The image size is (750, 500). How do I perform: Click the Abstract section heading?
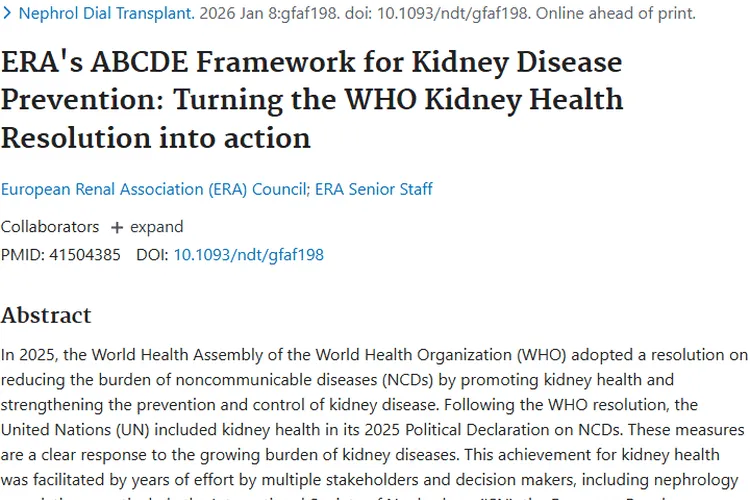click(46, 315)
